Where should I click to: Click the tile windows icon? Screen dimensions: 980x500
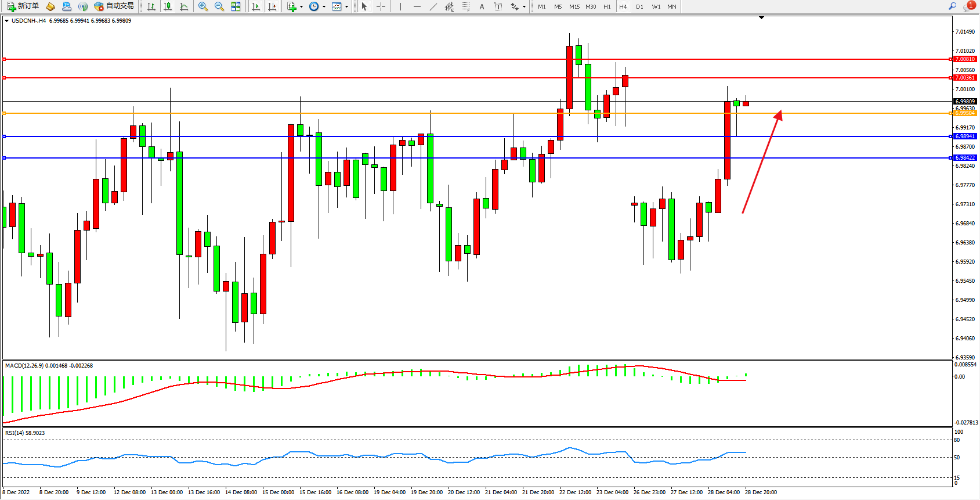click(236, 6)
